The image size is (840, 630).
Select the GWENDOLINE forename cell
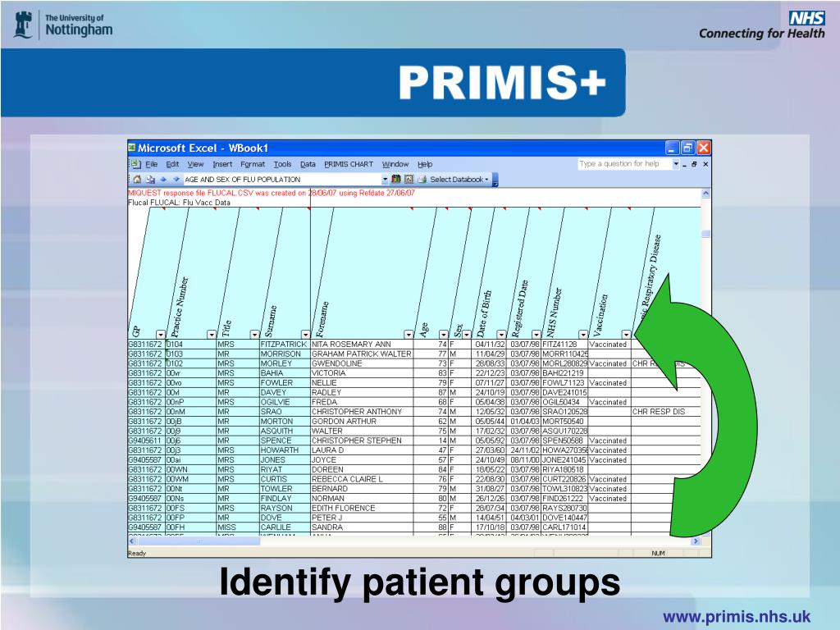coord(363,363)
